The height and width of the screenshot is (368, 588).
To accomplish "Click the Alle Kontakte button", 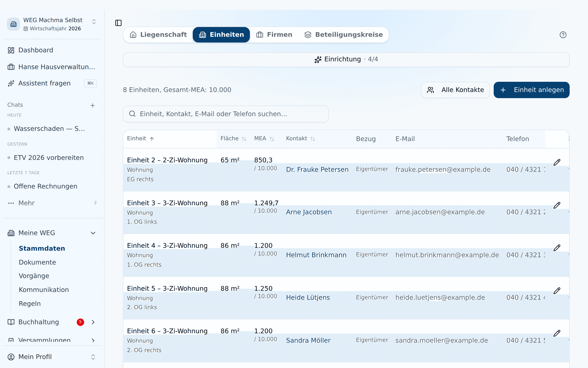I will pos(455,90).
